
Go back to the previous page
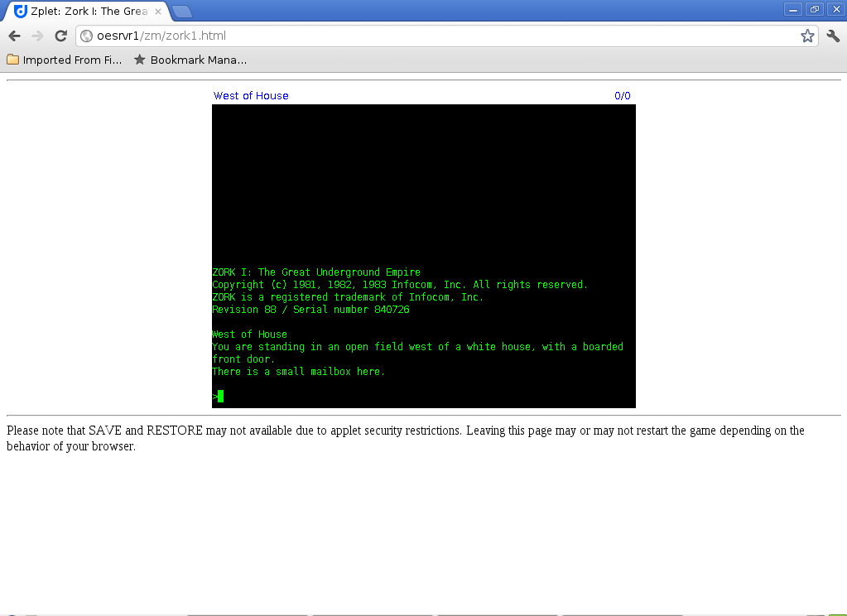pyautogui.click(x=15, y=36)
